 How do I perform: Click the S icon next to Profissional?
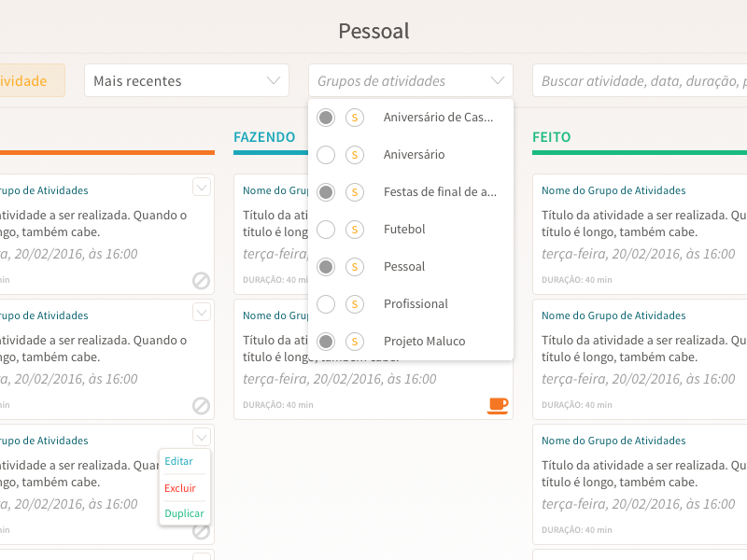[x=355, y=304]
